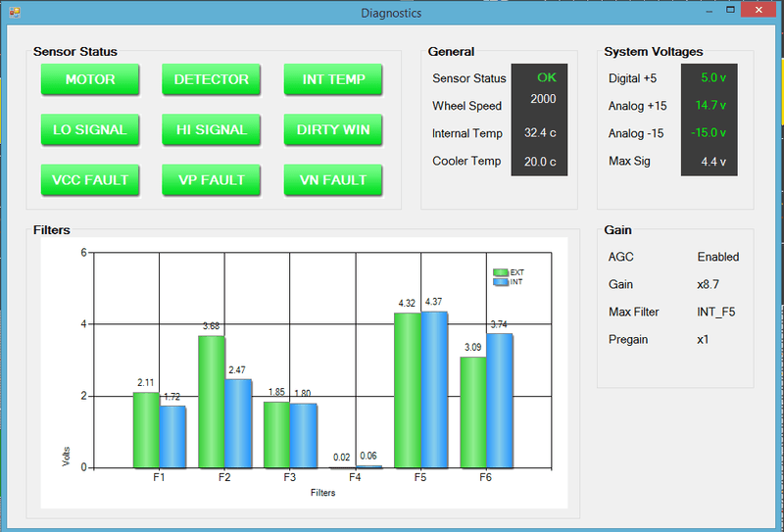The width and height of the screenshot is (784, 532).
Task: Click the F1 INT blue bar (1.72)
Action: [x=172, y=437]
